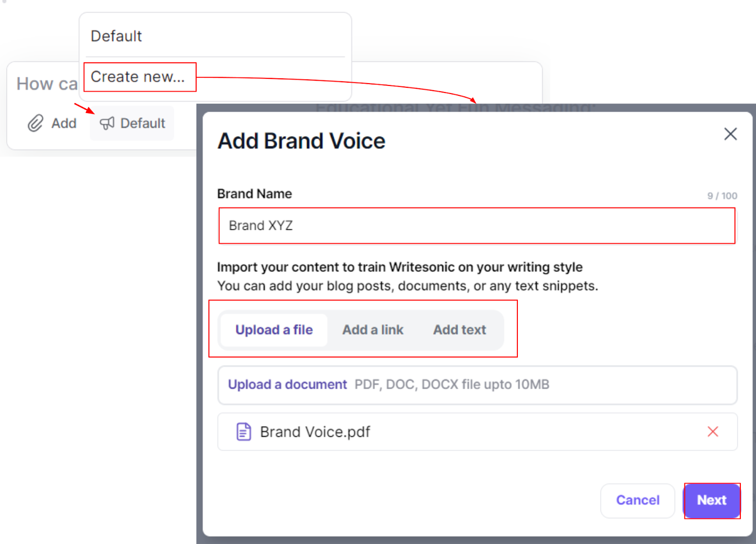This screenshot has width=756, height=544.
Task: Click the Next button
Action: point(712,501)
